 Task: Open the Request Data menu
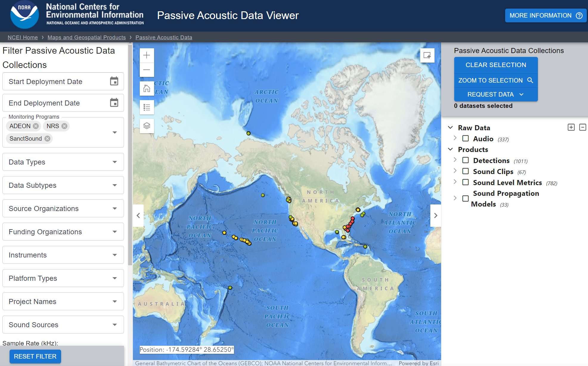click(496, 94)
